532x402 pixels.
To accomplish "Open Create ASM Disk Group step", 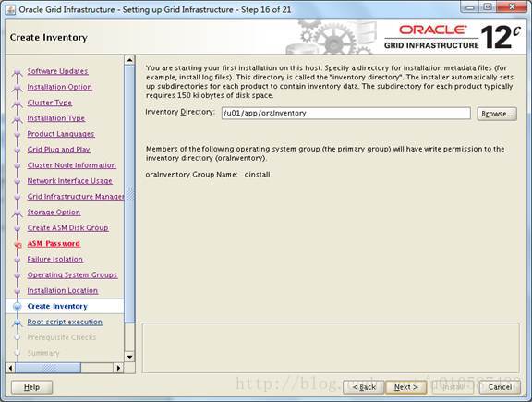I will click(67, 227).
